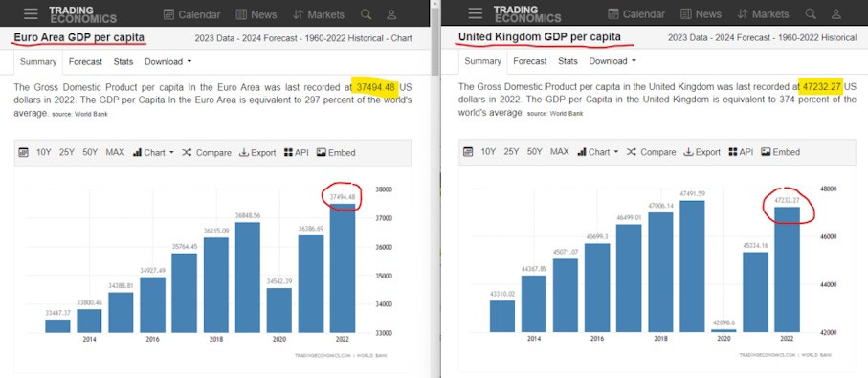868x378 pixels.
Task: Click highlighted value 37494.48 in Euro Area summary
Action: (376, 87)
